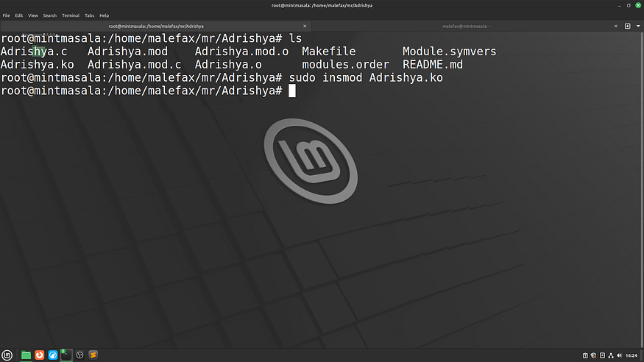Click the network connection tray icon
The width and height of the screenshot is (644, 362).
tap(611, 355)
